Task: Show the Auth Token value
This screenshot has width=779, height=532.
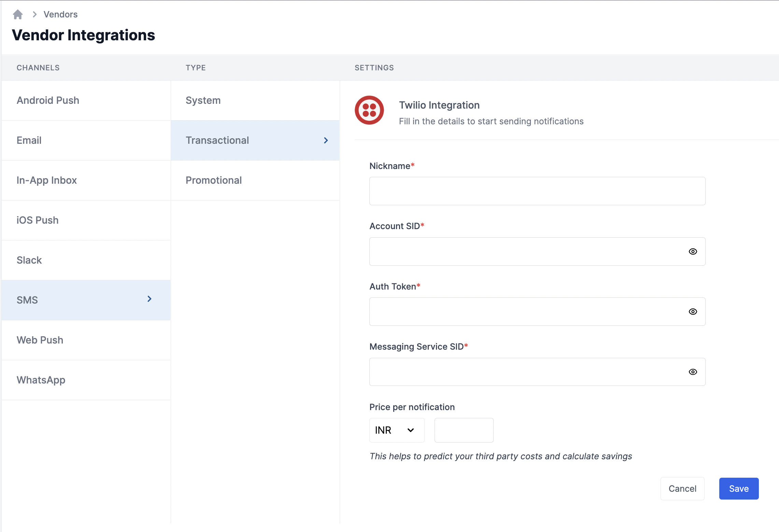Action: (x=693, y=312)
